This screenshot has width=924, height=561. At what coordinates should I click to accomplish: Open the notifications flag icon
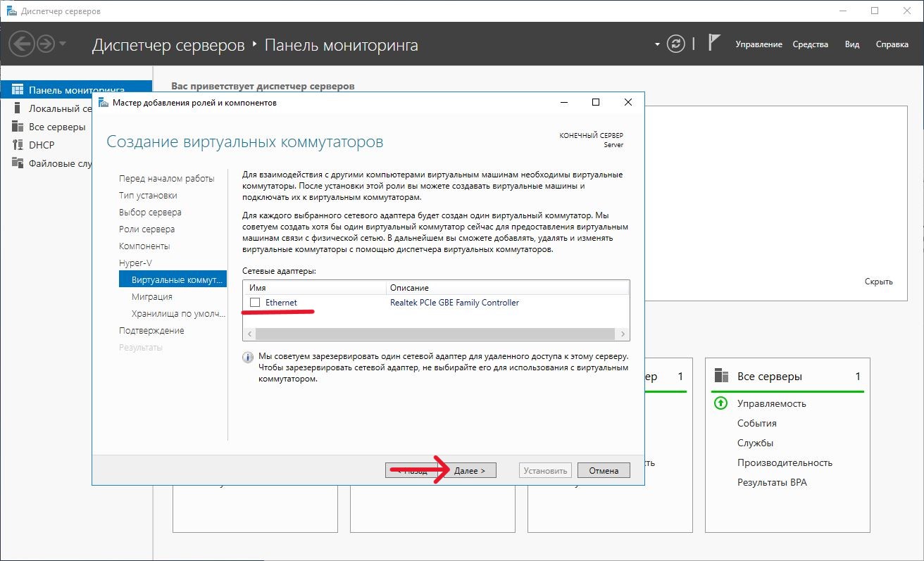713,44
